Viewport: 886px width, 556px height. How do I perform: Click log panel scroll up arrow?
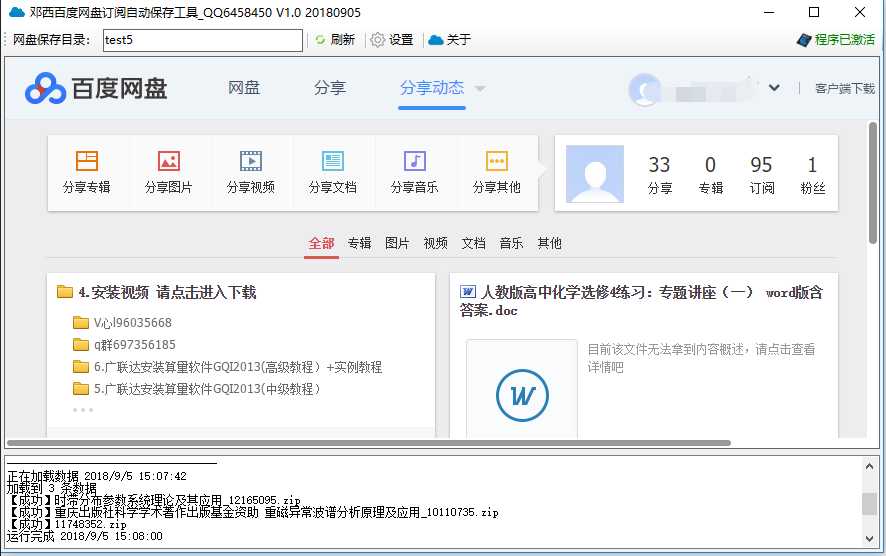tap(869, 467)
